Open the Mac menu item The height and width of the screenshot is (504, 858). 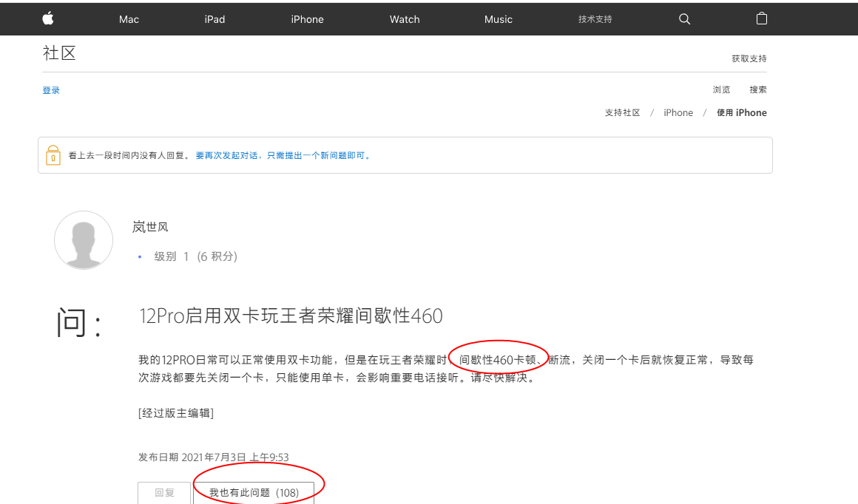coord(129,19)
